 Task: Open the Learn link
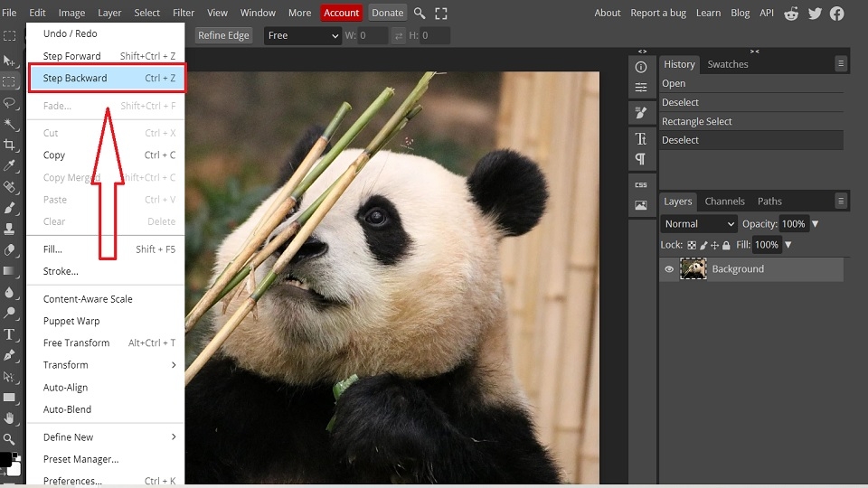click(x=708, y=13)
